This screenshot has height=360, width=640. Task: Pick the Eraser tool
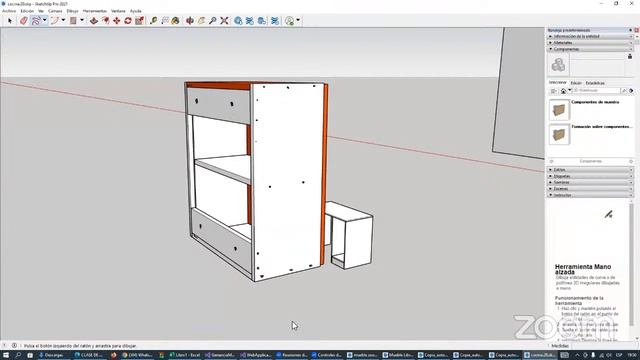(24, 20)
